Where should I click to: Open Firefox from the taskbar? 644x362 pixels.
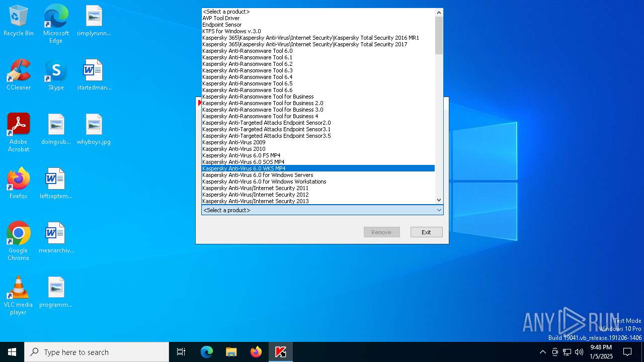pos(256,352)
